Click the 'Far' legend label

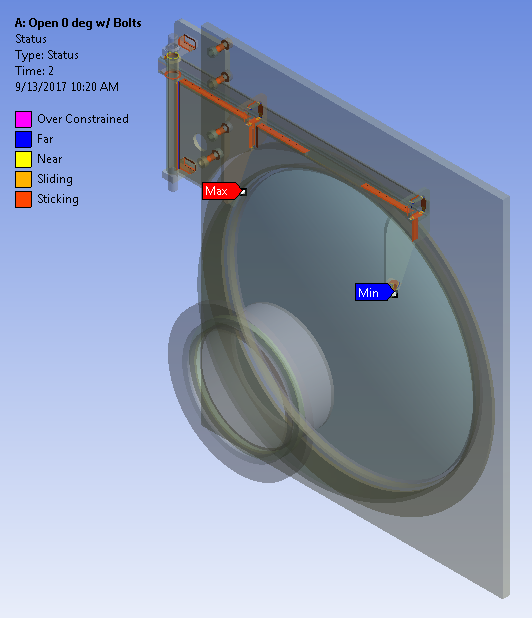click(x=45, y=139)
